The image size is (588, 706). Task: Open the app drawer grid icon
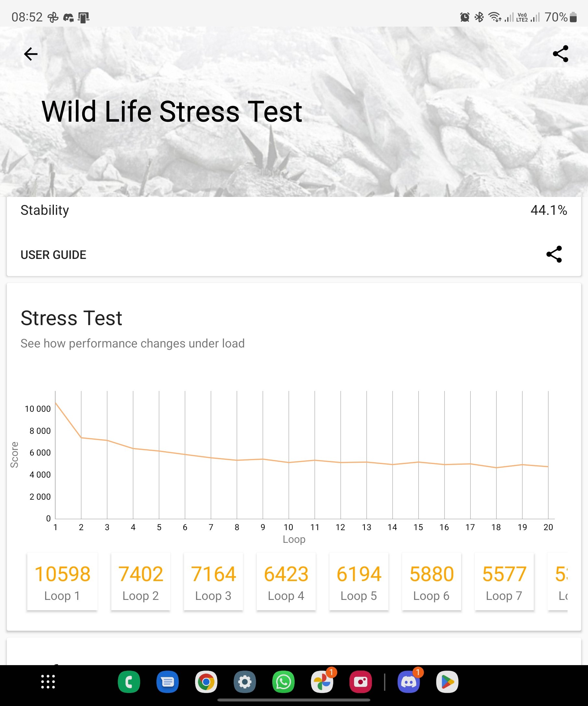pos(48,682)
